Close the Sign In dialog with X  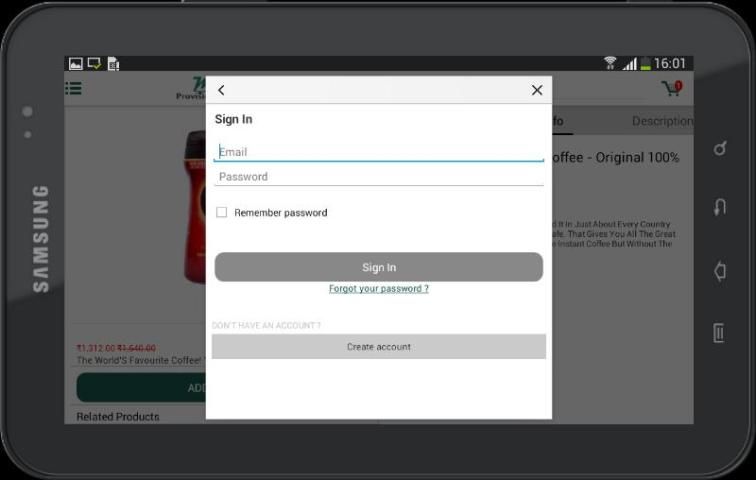pyautogui.click(x=537, y=90)
